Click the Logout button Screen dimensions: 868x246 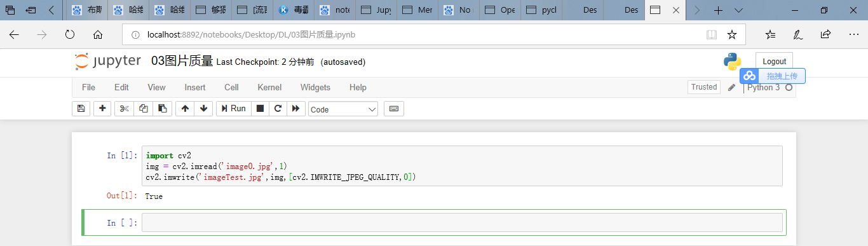click(x=774, y=62)
